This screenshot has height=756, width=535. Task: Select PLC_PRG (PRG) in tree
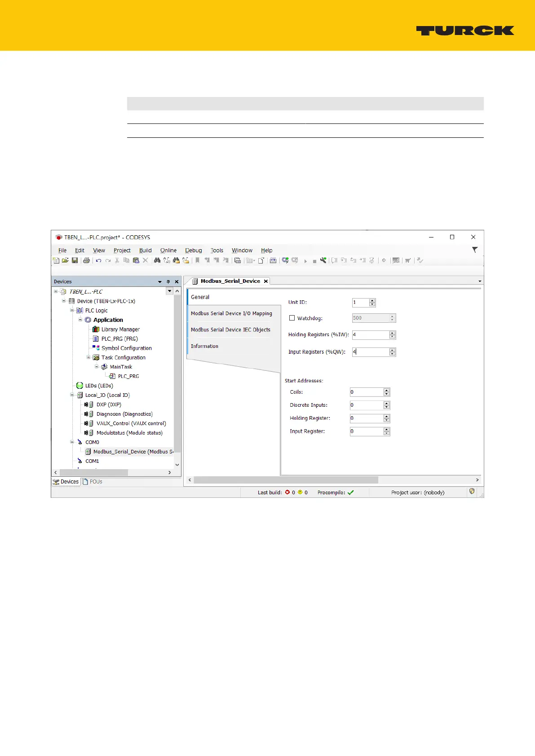119,338
